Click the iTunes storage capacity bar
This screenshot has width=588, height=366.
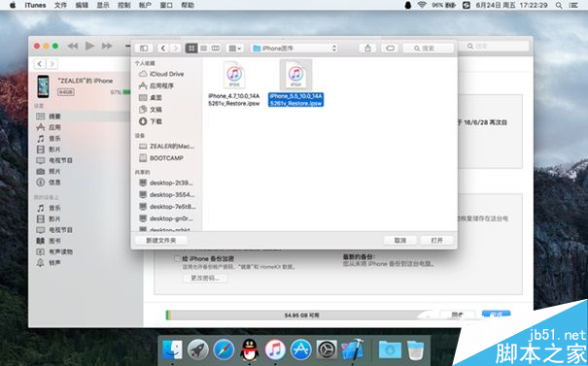(x=299, y=316)
